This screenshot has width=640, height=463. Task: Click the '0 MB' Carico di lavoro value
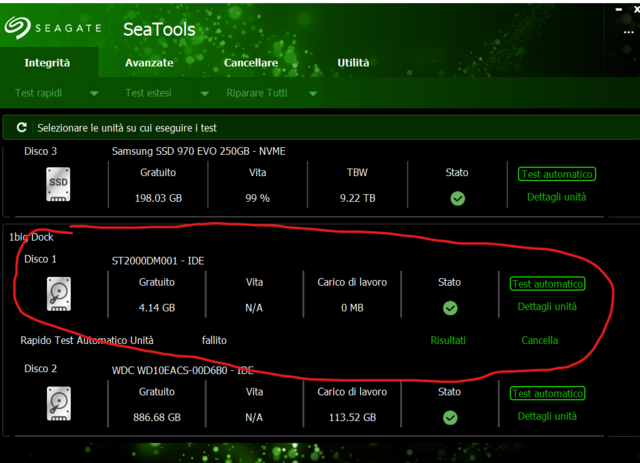click(x=352, y=307)
